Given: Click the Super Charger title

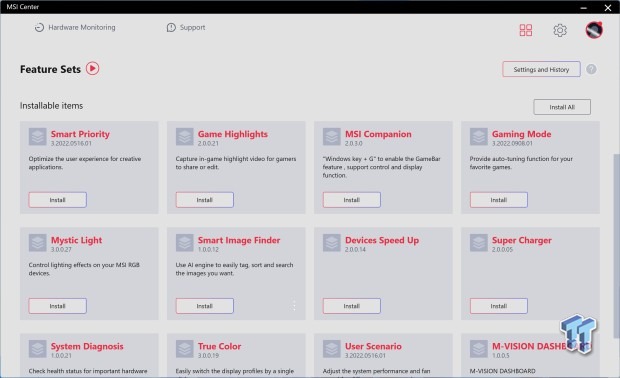Looking at the screenshot, I should (x=522, y=240).
